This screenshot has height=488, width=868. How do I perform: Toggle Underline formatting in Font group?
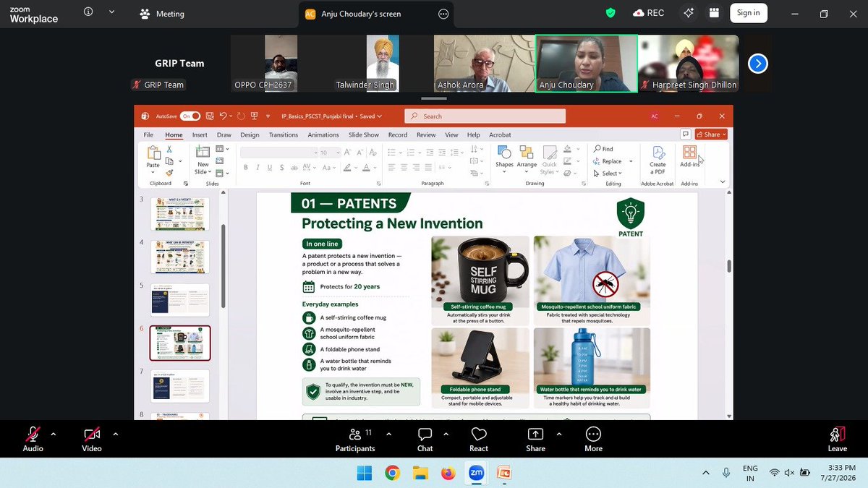[x=270, y=167]
